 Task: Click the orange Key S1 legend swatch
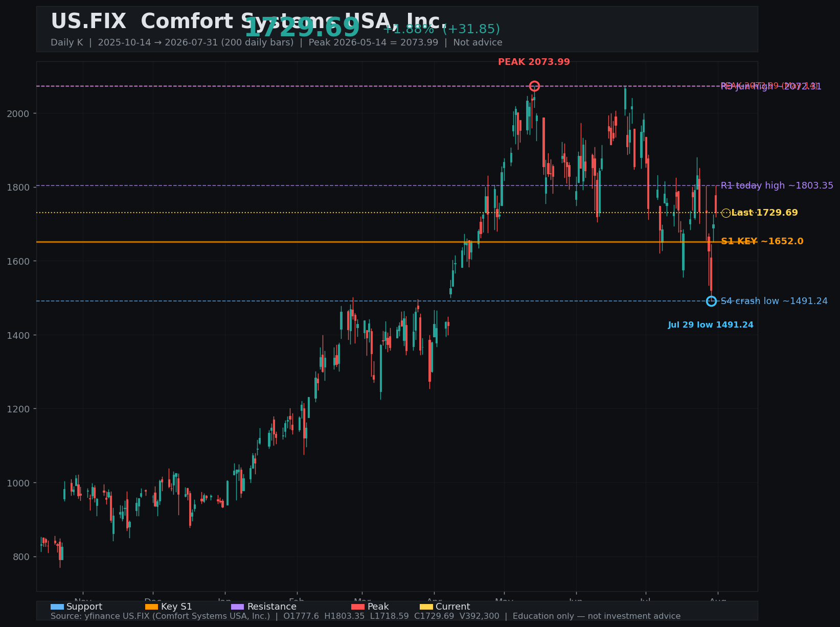(152, 607)
